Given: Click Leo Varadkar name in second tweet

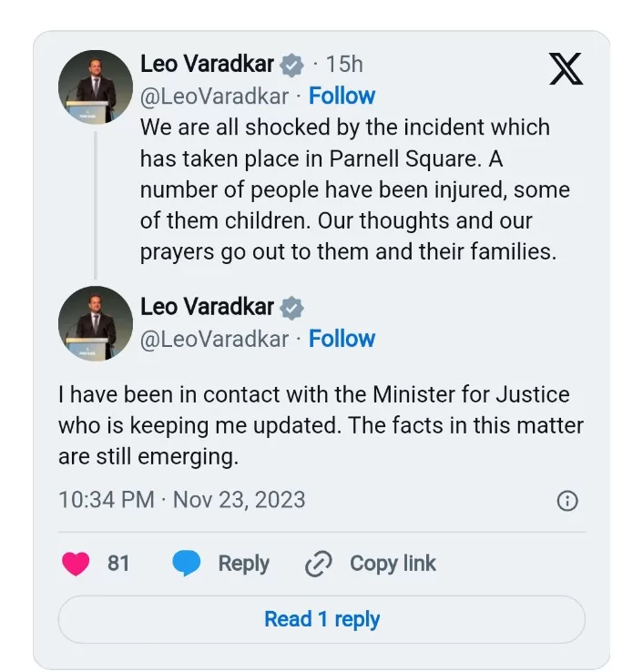Looking at the screenshot, I should pyautogui.click(x=208, y=308).
